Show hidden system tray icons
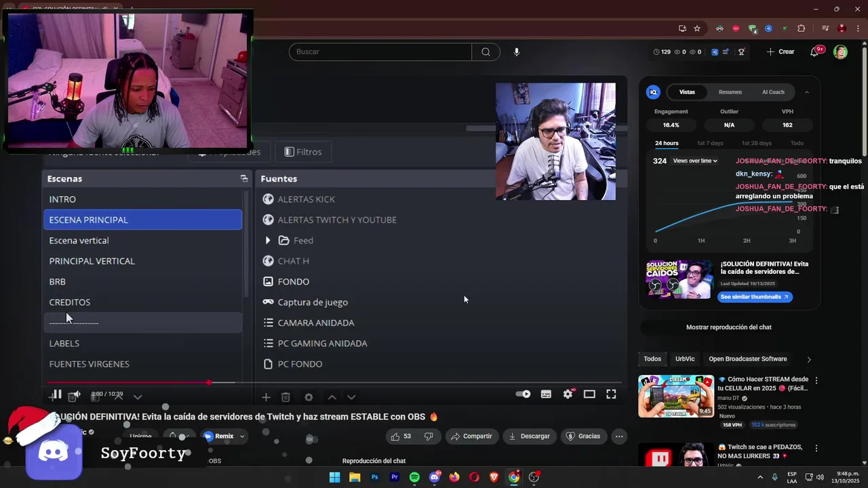Screen dimensions: 868x488 click(759, 477)
